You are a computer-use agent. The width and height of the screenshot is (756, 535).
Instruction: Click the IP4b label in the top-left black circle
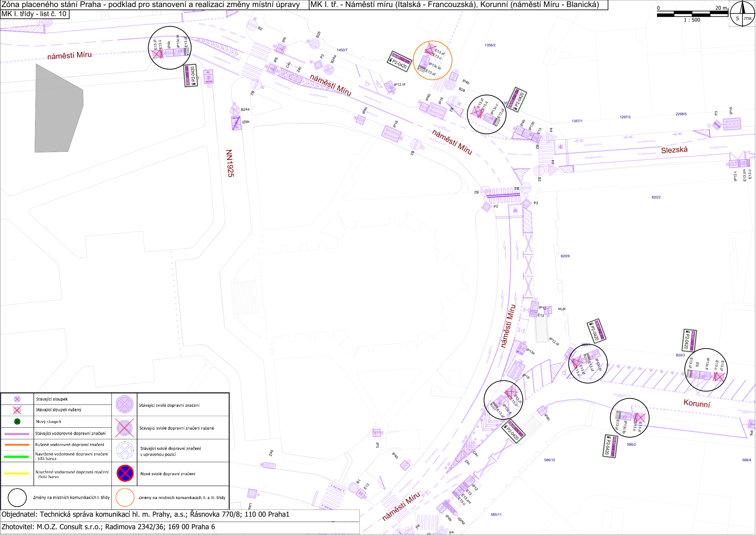[168, 45]
